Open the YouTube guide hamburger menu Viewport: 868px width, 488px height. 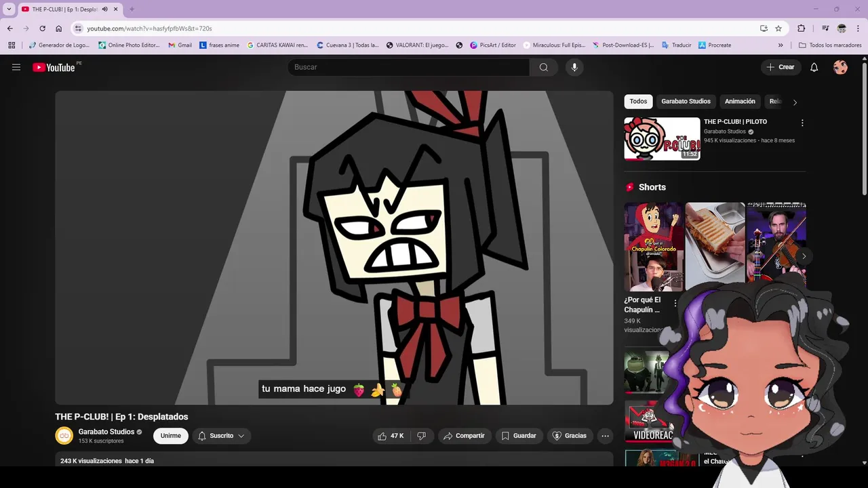coord(16,67)
